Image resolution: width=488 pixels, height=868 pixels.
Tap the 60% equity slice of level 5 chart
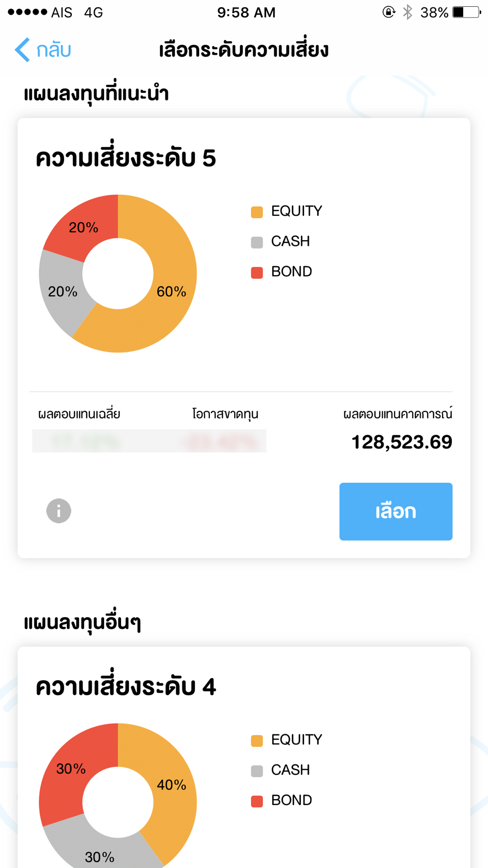click(171, 291)
